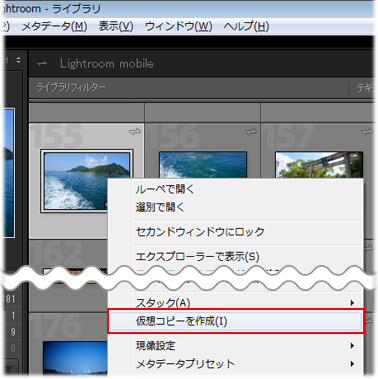Open the メタデータ(M) menu
The image size is (378, 379).
(x=54, y=26)
